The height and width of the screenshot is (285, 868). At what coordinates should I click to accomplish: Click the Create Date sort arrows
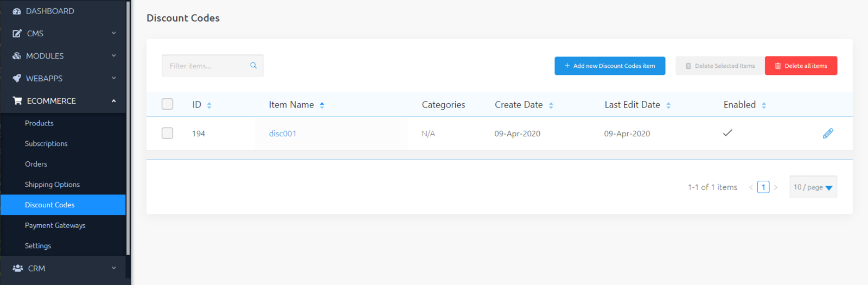(551, 105)
